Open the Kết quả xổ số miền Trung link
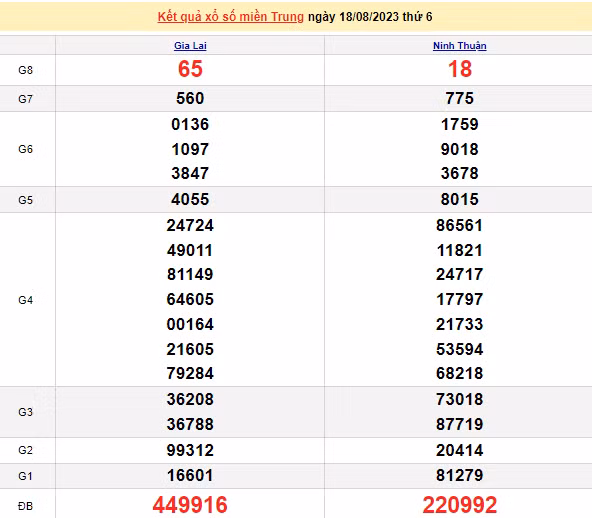Viewport: 592px width, 518px height. 231,17
